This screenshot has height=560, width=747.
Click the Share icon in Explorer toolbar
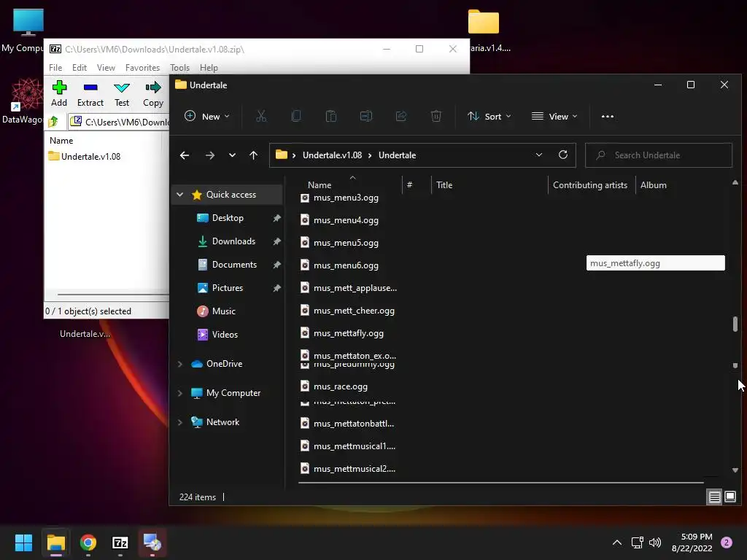click(x=401, y=116)
